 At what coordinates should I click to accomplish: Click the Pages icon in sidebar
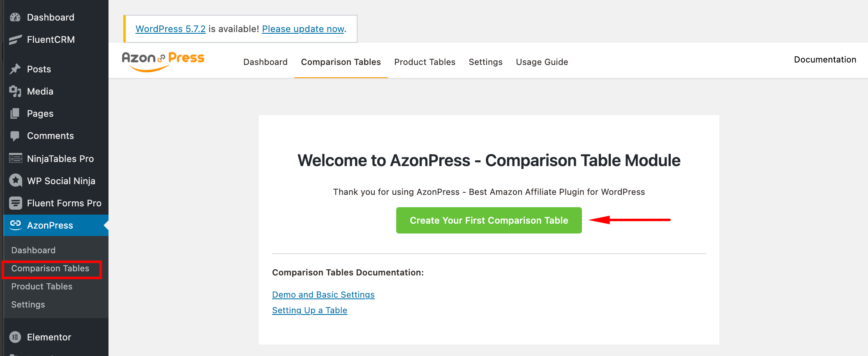click(x=15, y=113)
